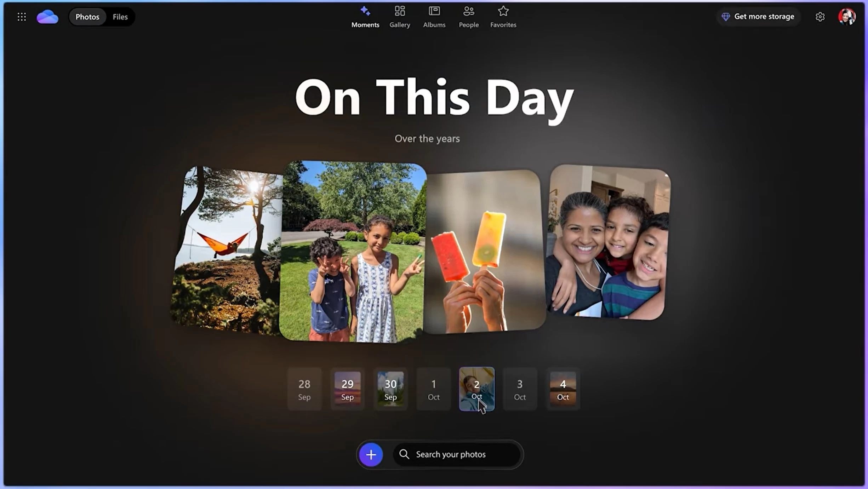868x489 pixels.
Task: Select the 3 Oct date card
Action: (x=519, y=389)
